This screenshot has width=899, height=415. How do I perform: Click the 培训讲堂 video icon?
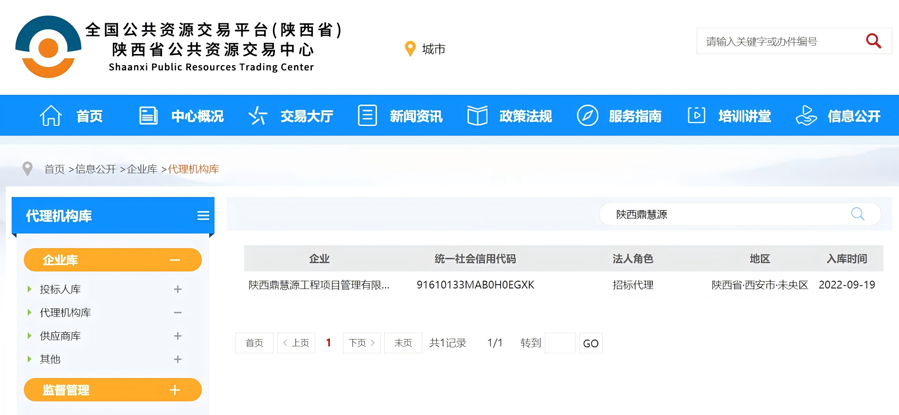(x=696, y=116)
